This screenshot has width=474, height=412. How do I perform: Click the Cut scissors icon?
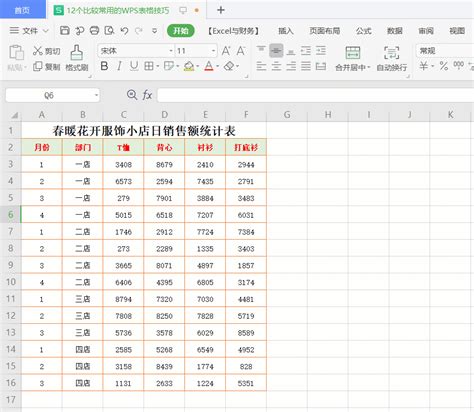tap(38, 51)
